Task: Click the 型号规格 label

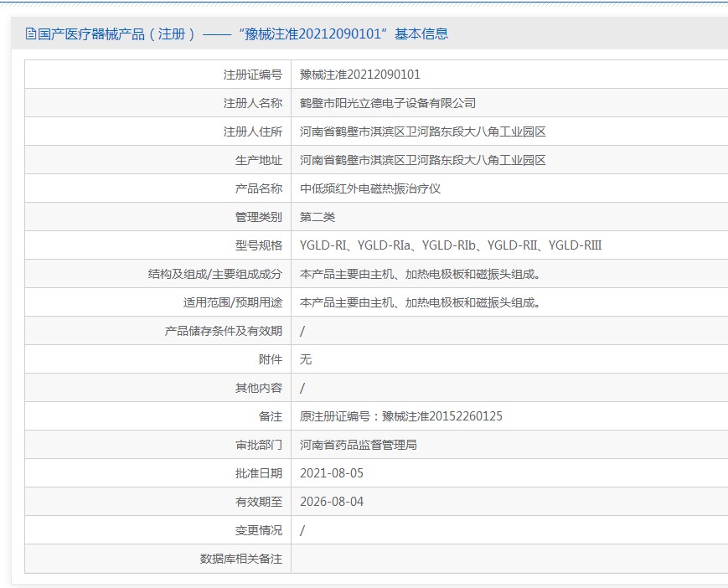Action: [259, 245]
